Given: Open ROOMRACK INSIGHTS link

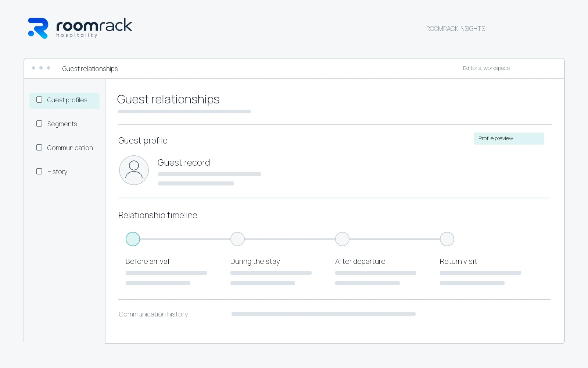Looking at the screenshot, I should point(456,29).
